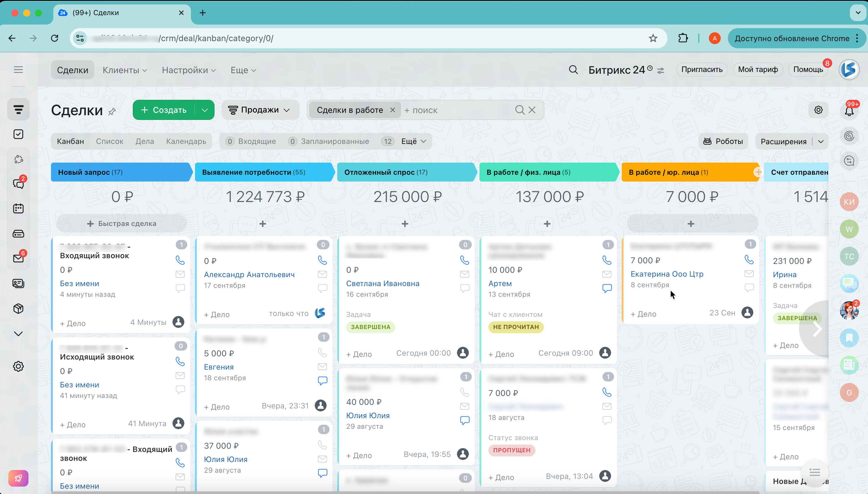Switch to the Календарь view tab
The image size is (868, 494).
coord(186,141)
